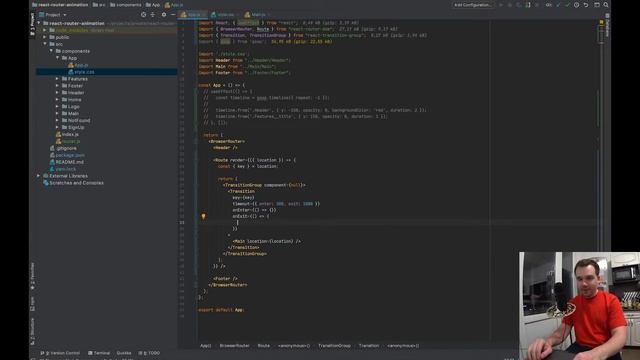Click the locate/scroll-from-source target icon in Project panel
Image resolution: width=640 pixels, height=360 pixels.
[143, 15]
